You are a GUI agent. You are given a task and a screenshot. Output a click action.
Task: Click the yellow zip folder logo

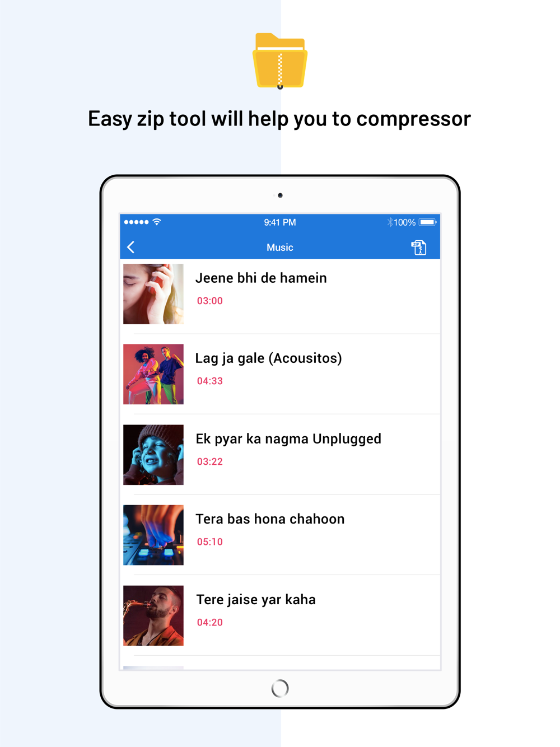pyautogui.click(x=280, y=60)
